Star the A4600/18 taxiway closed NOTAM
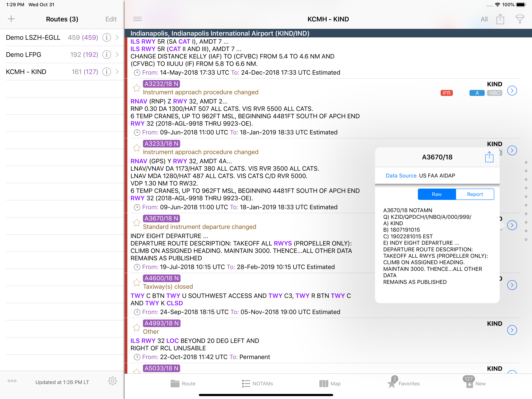 click(x=137, y=282)
